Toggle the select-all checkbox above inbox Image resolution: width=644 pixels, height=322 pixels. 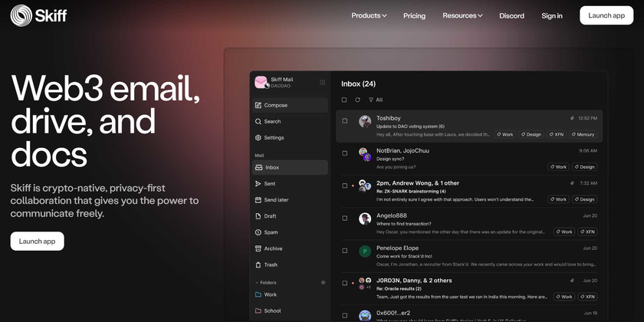(x=344, y=100)
